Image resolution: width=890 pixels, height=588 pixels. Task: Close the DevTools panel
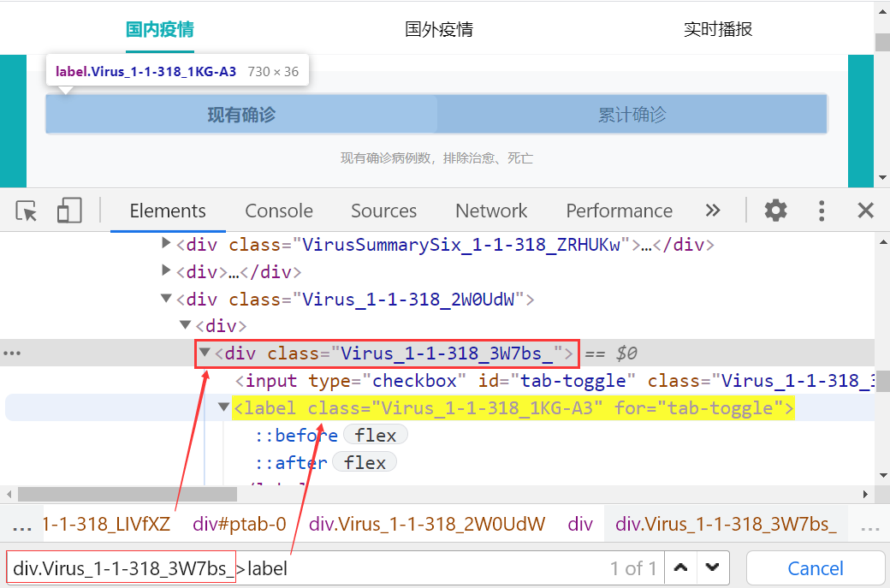coord(865,211)
